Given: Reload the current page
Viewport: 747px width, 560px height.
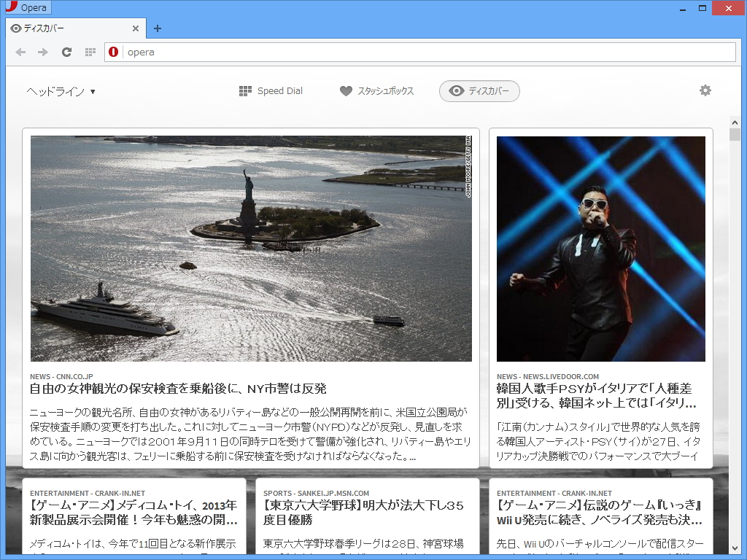Looking at the screenshot, I should click(x=66, y=52).
